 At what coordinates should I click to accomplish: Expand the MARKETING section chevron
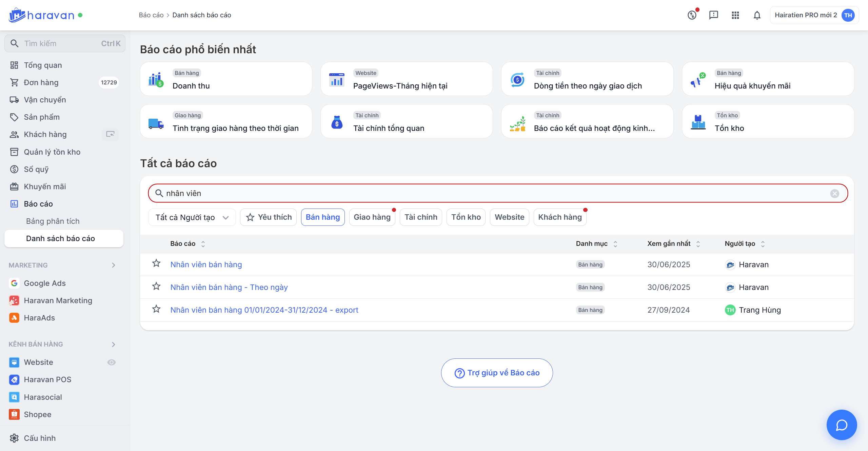tap(114, 265)
